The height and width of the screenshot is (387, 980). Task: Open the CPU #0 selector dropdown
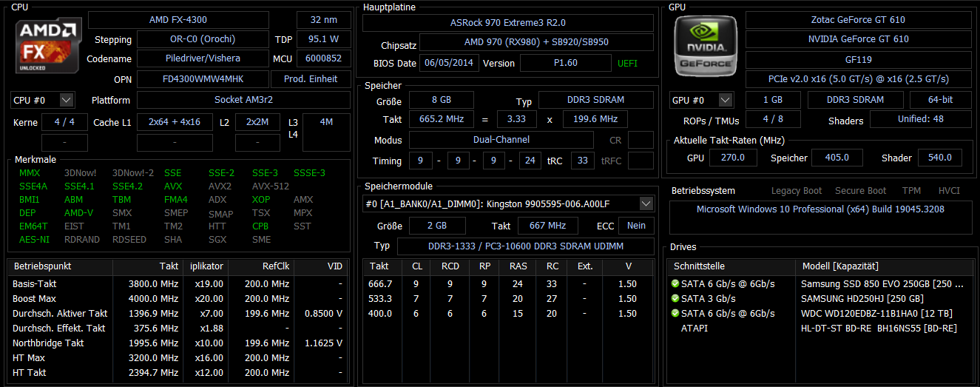click(x=43, y=100)
